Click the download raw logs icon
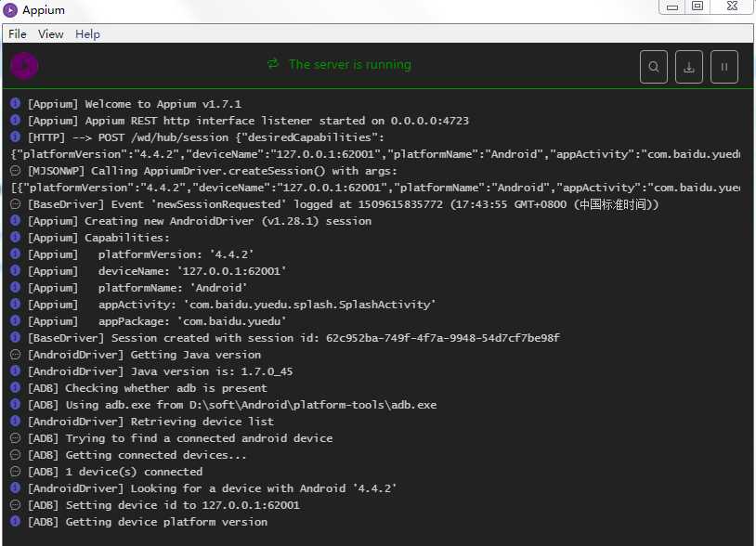 (689, 67)
